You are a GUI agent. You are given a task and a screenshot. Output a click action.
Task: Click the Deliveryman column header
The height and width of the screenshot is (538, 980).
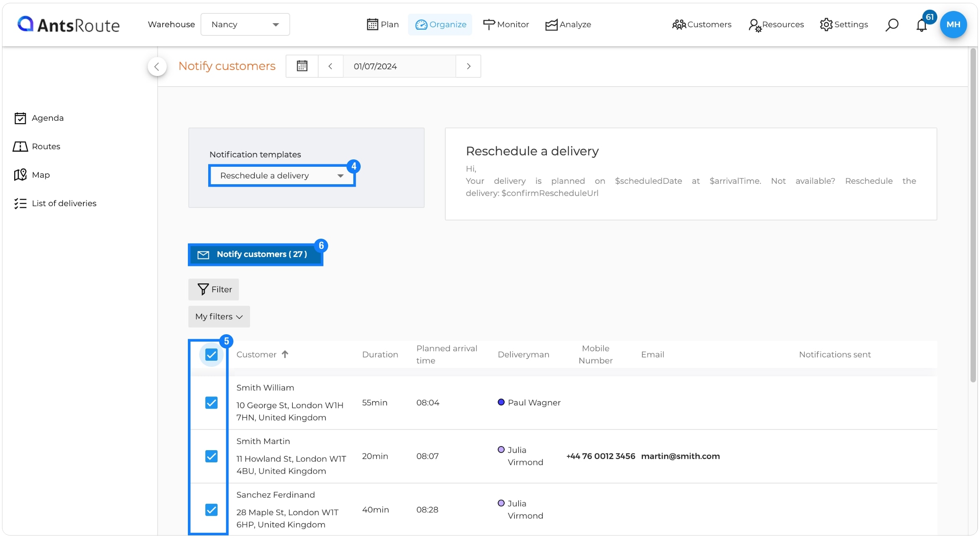click(523, 355)
